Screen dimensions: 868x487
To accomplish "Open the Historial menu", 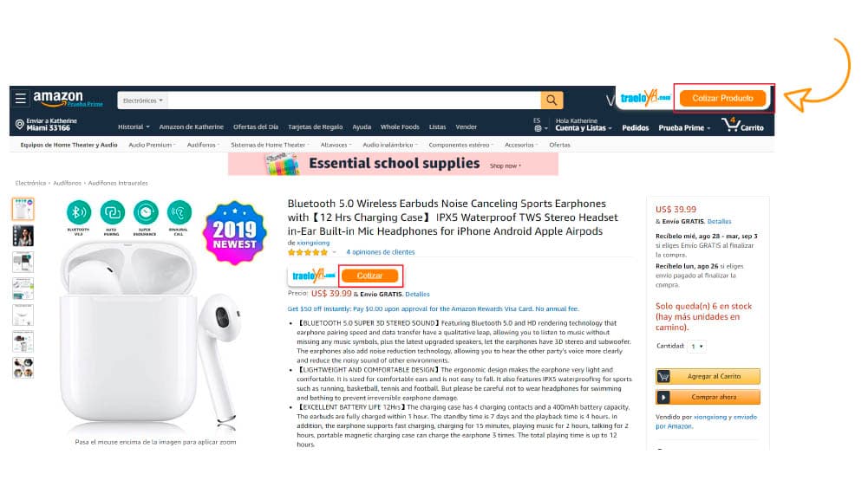I will (134, 127).
